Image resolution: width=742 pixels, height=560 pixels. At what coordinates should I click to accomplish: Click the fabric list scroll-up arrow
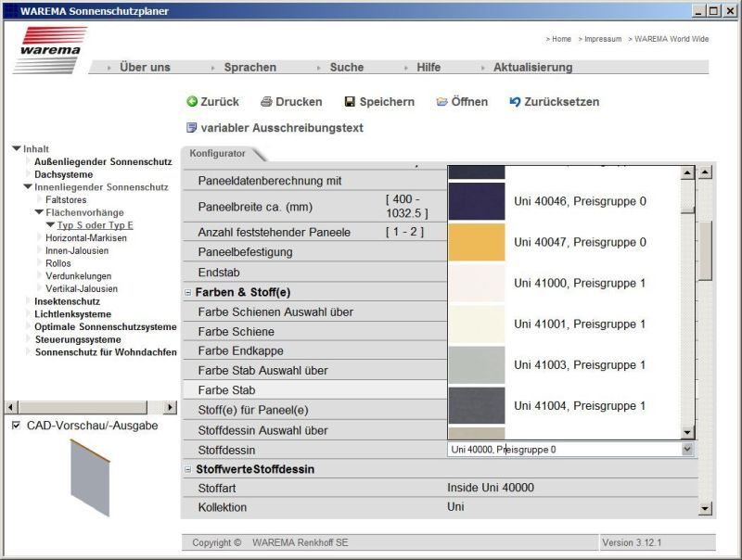click(x=687, y=172)
